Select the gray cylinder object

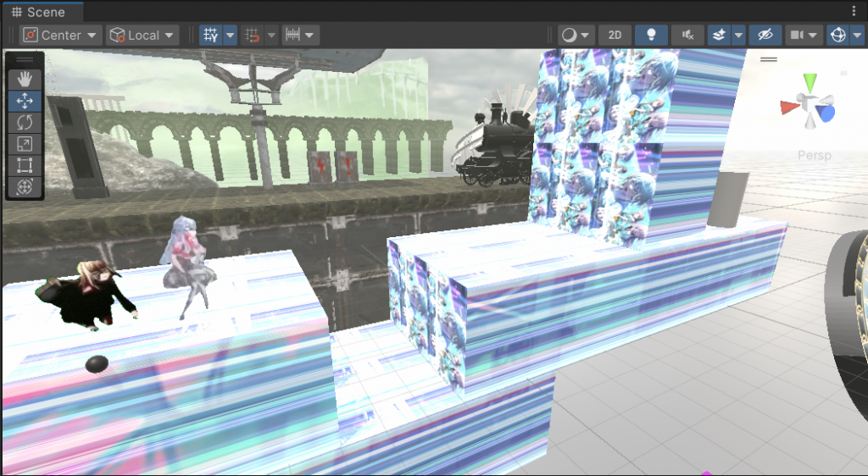click(x=728, y=199)
